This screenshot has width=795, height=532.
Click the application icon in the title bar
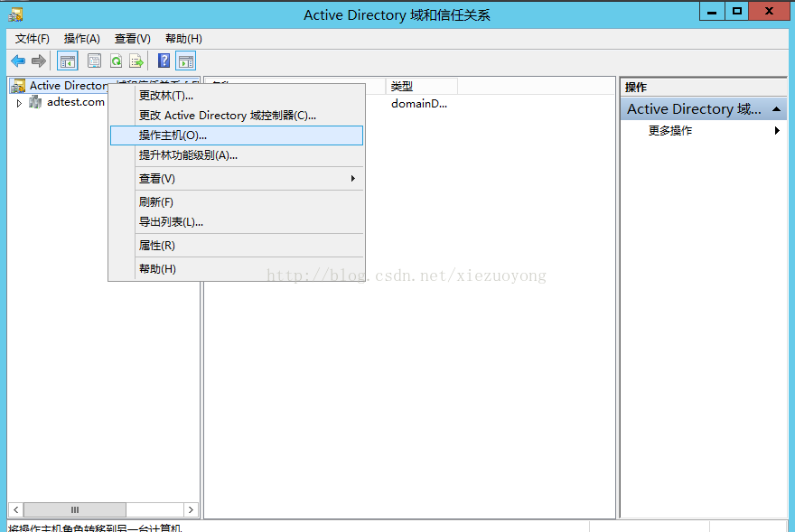pyautogui.click(x=15, y=14)
